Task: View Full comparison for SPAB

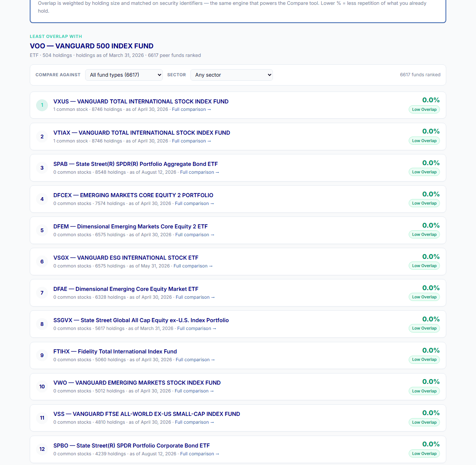Action: pos(200,172)
